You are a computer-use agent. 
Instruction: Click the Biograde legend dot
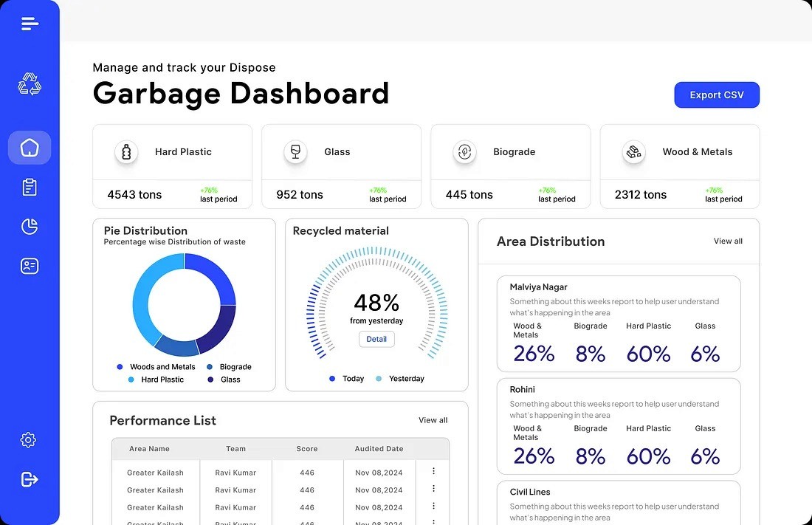(x=210, y=367)
